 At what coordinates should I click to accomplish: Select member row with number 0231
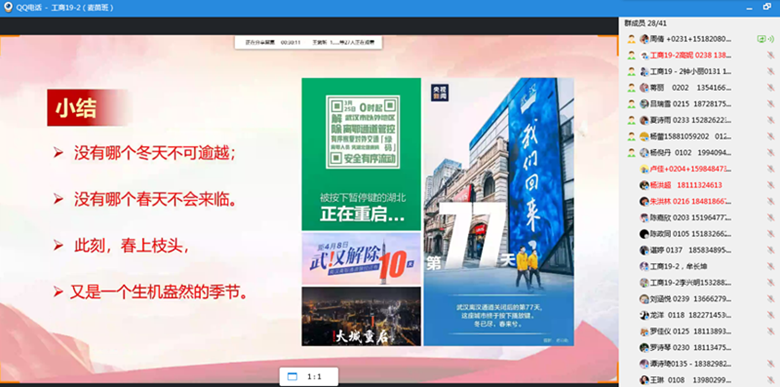699,39
